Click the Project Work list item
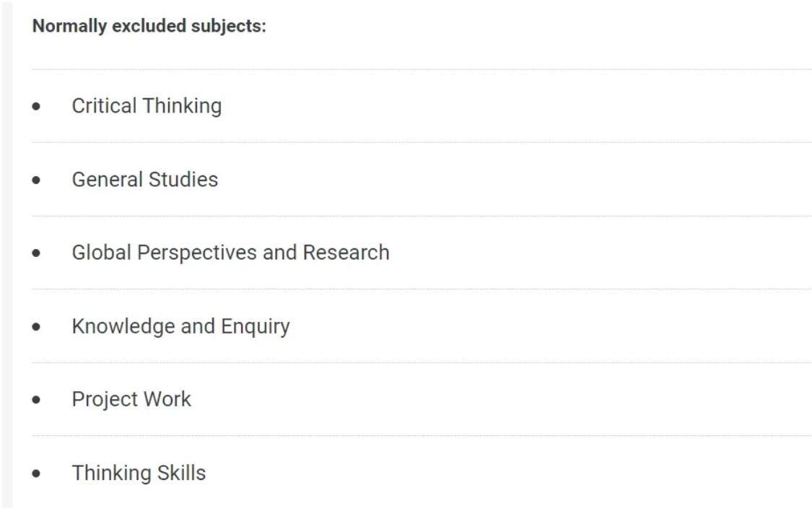The height and width of the screenshot is (511, 812). click(131, 400)
